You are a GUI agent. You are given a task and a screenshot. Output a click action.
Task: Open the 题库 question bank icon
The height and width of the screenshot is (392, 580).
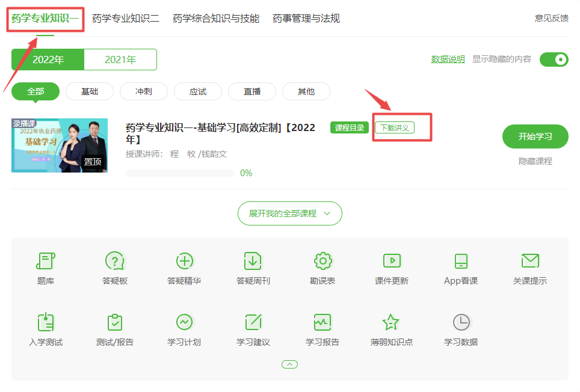click(x=46, y=261)
